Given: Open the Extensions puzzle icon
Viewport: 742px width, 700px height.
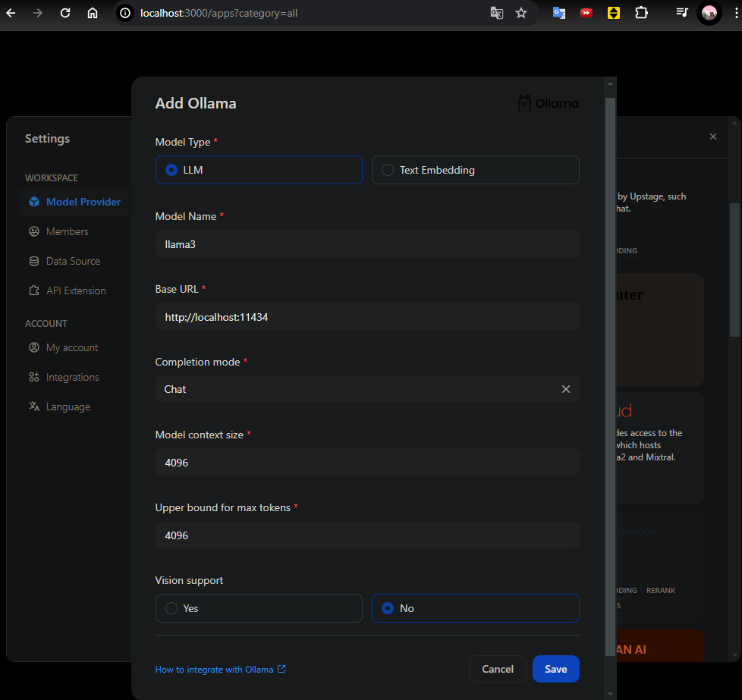Looking at the screenshot, I should (x=641, y=13).
